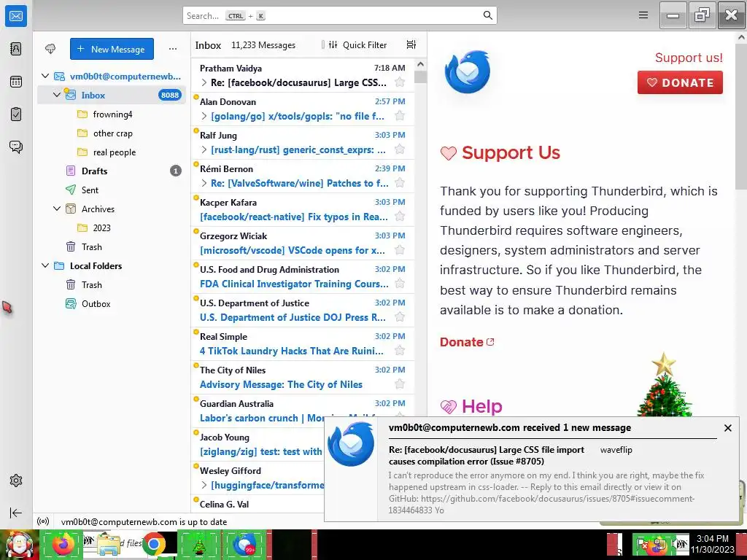The width and height of the screenshot is (747, 560).
Task: Open account Trash under Archives
Action: click(112, 246)
